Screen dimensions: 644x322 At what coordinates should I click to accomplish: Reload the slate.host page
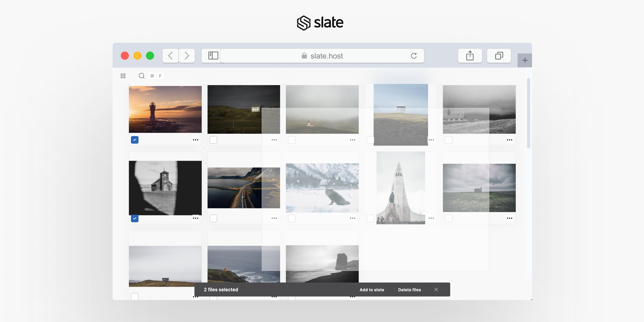point(414,56)
